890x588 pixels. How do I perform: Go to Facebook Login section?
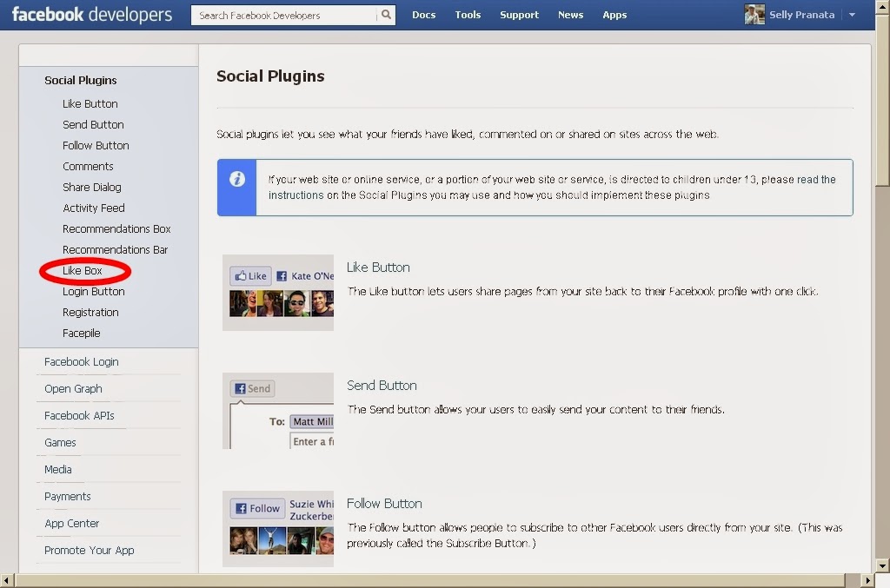tap(82, 362)
